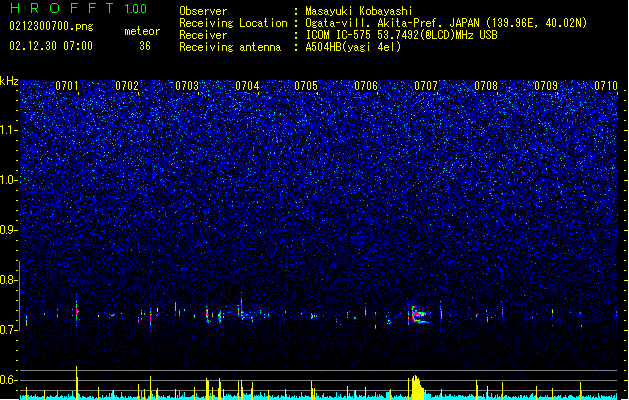Image resolution: width=629 pixels, height=400 pixels.
Task: Select antenna value A504HB(yagi 4el)
Action: [353, 47]
